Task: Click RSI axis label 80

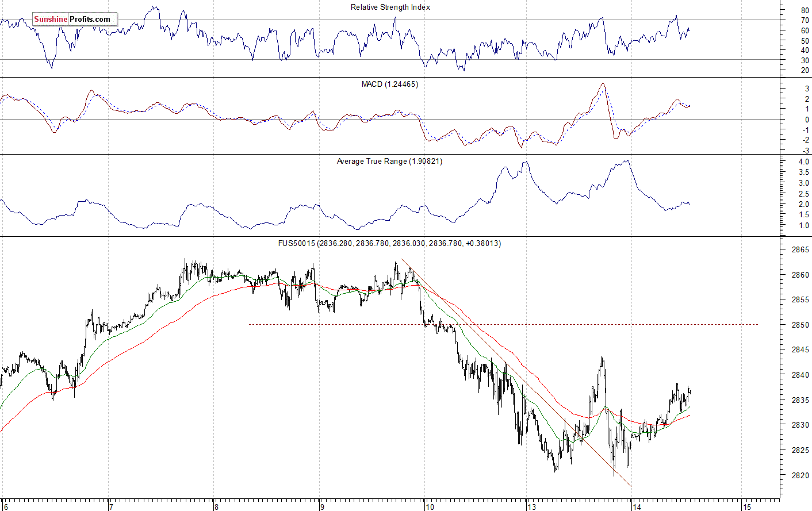Action: click(805, 11)
